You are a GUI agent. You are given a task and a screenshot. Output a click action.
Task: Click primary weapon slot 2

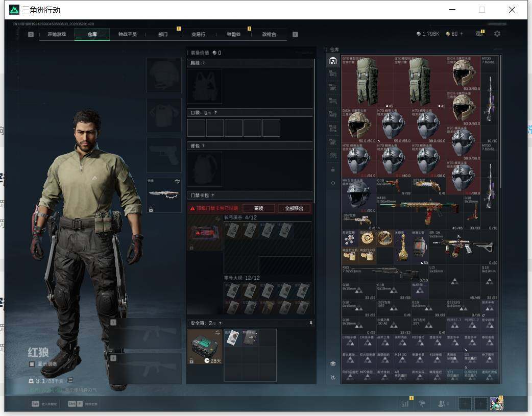(x=146, y=369)
